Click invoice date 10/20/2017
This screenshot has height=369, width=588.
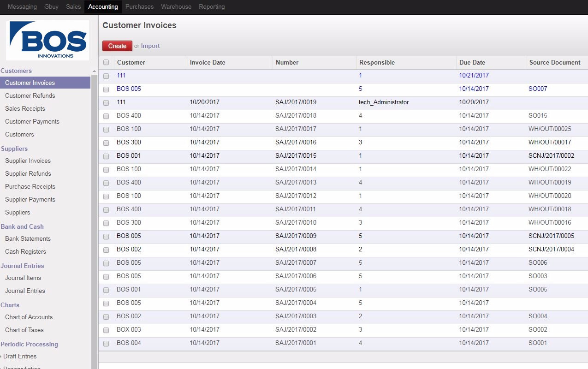click(x=205, y=102)
